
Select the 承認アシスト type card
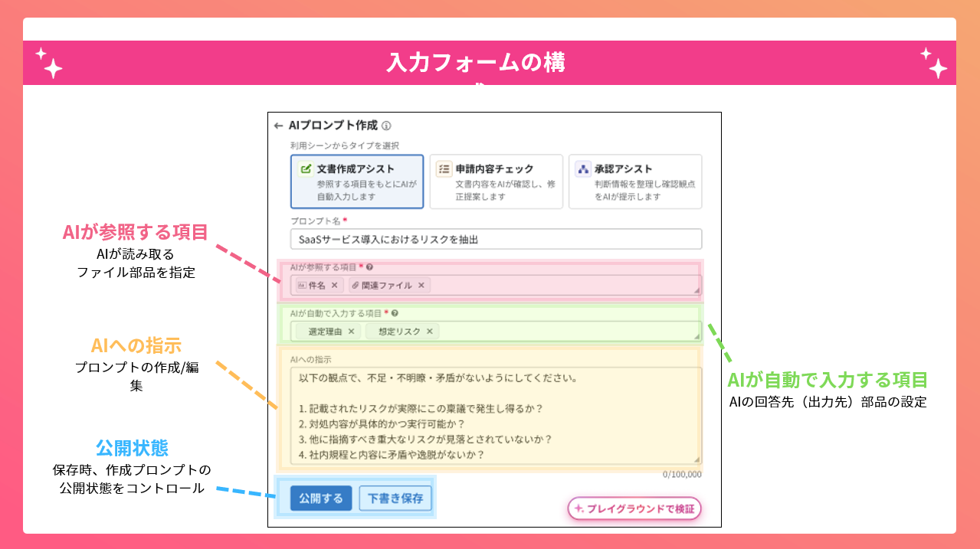tap(635, 181)
